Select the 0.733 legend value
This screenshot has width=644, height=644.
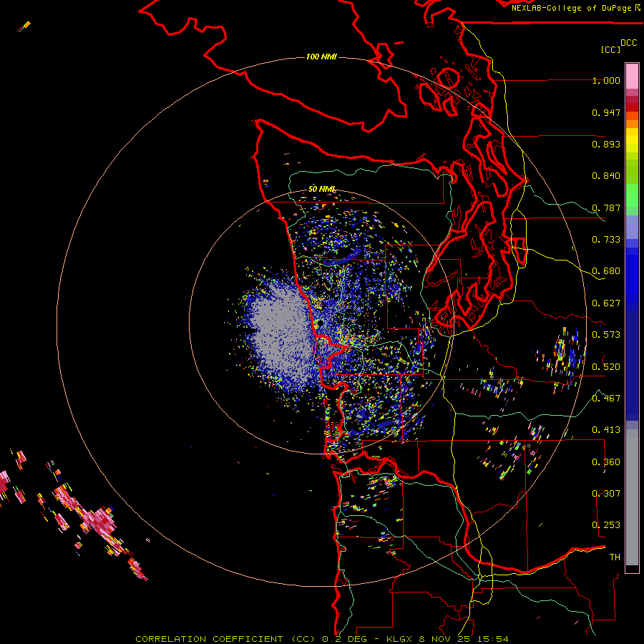tap(606, 240)
